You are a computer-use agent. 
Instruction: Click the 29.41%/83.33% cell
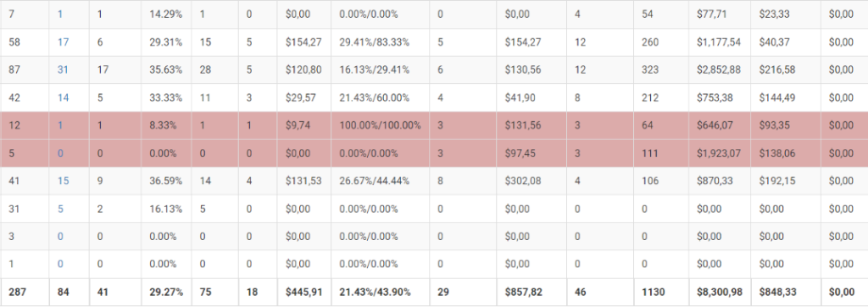381,42
